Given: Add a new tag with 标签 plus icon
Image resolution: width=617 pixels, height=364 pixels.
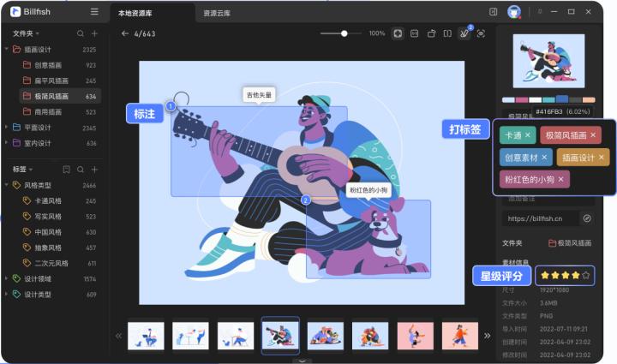Looking at the screenshot, I should 95,170.
